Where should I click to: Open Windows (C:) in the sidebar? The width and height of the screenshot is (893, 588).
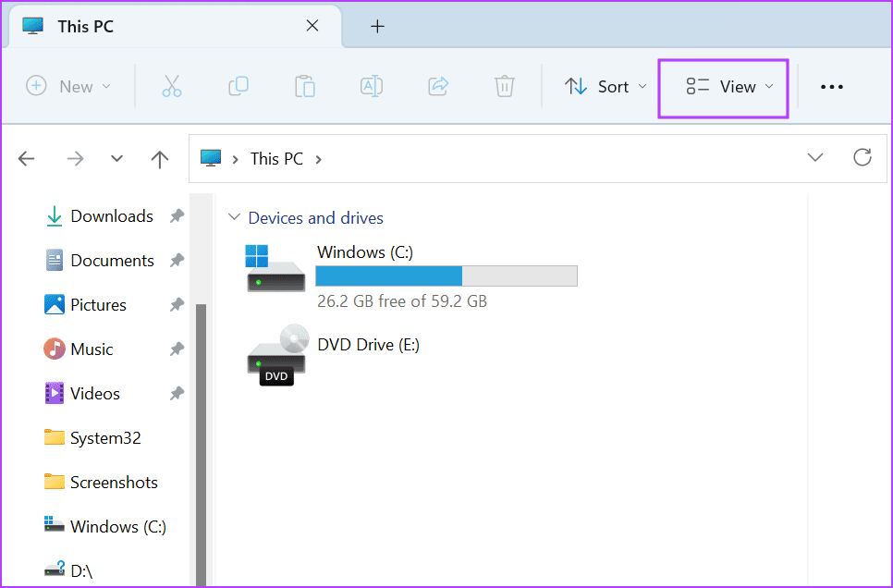pyautogui.click(x=118, y=526)
